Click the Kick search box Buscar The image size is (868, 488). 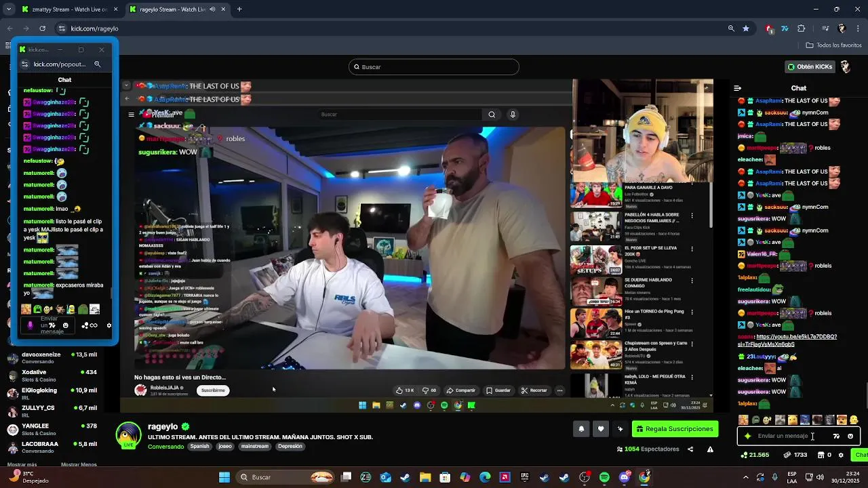pyautogui.click(x=434, y=66)
